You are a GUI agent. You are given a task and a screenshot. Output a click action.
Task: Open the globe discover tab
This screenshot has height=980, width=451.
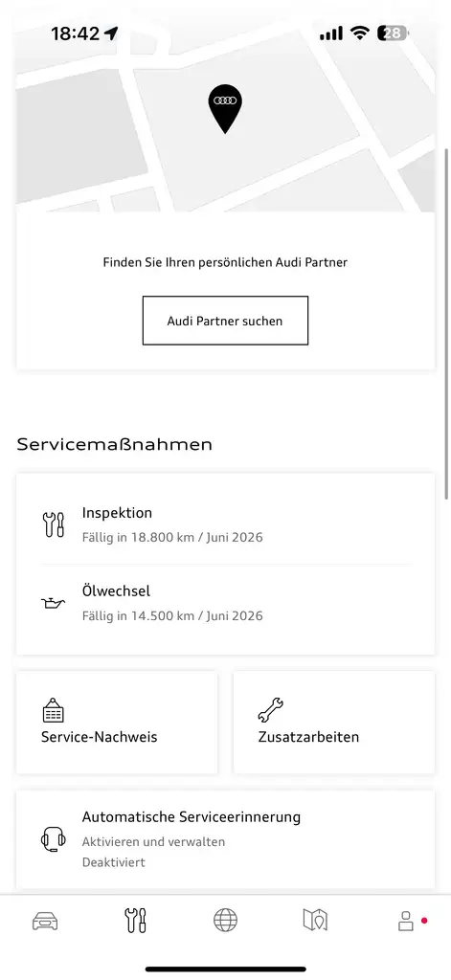pos(225,920)
